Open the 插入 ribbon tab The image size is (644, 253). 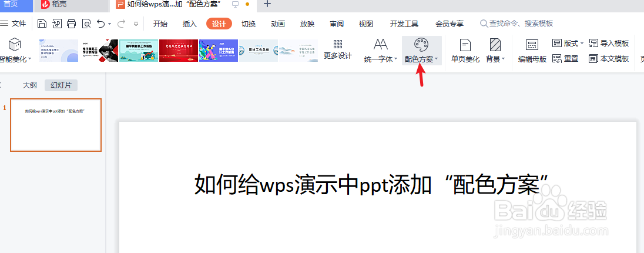click(x=190, y=24)
